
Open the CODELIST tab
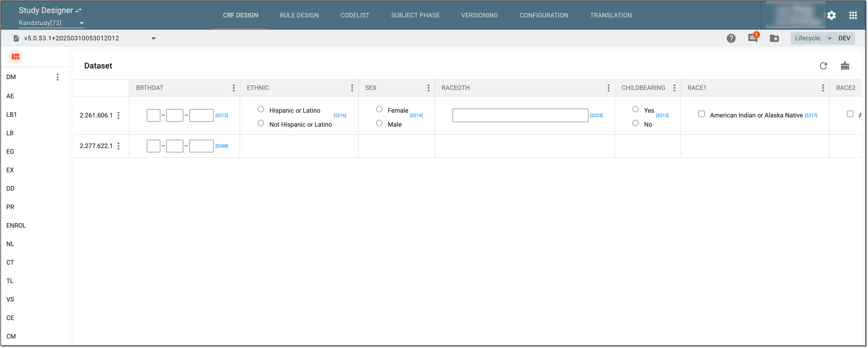click(355, 15)
